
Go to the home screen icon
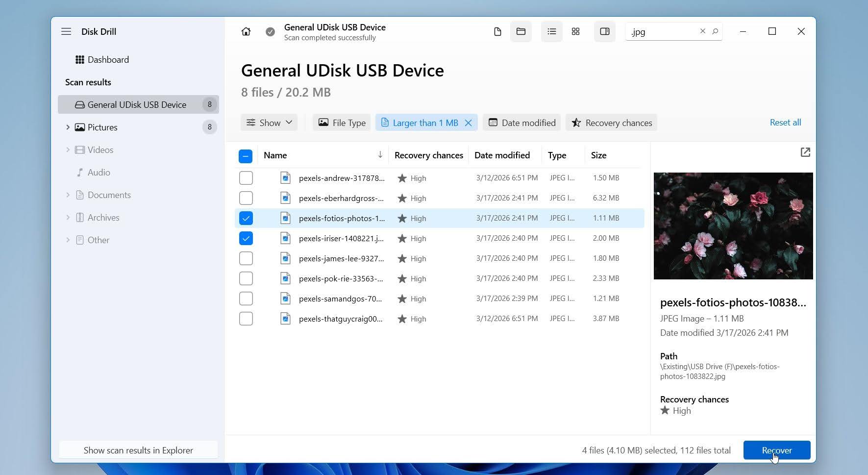246,31
